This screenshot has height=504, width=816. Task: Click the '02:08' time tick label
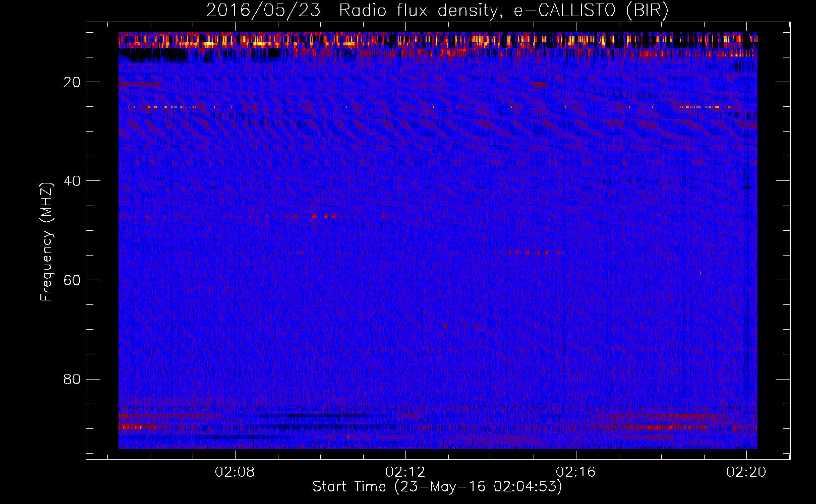235,472
